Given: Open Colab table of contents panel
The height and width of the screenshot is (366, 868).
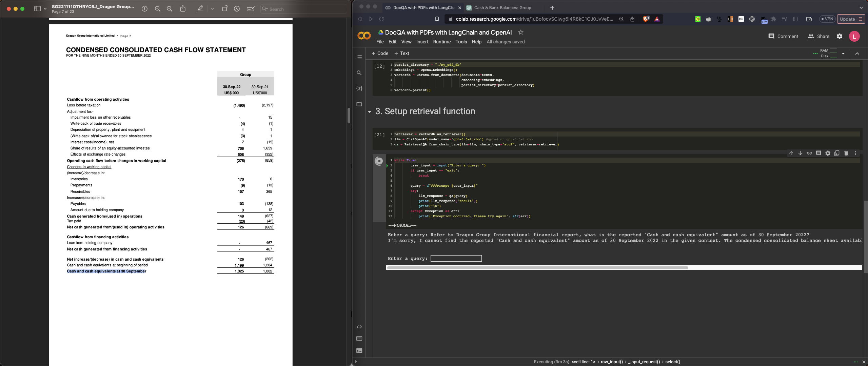Looking at the screenshot, I should [x=359, y=57].
